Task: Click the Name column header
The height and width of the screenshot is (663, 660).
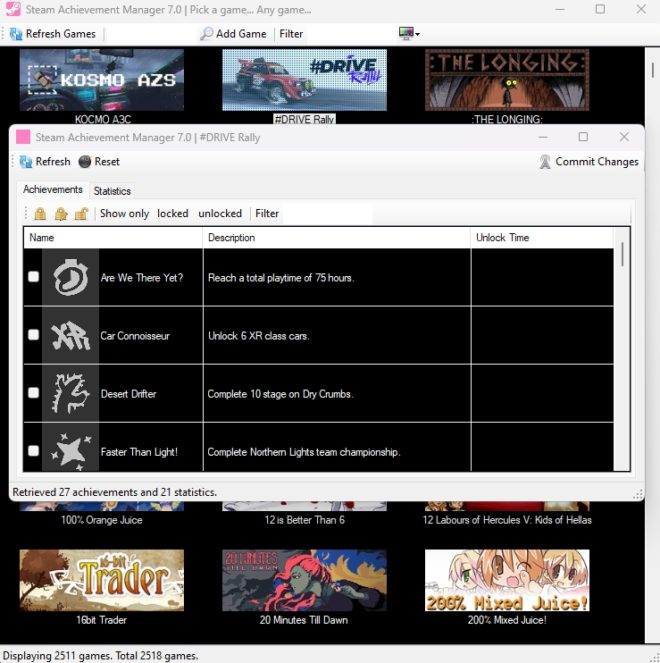Action: coord(113,238)
